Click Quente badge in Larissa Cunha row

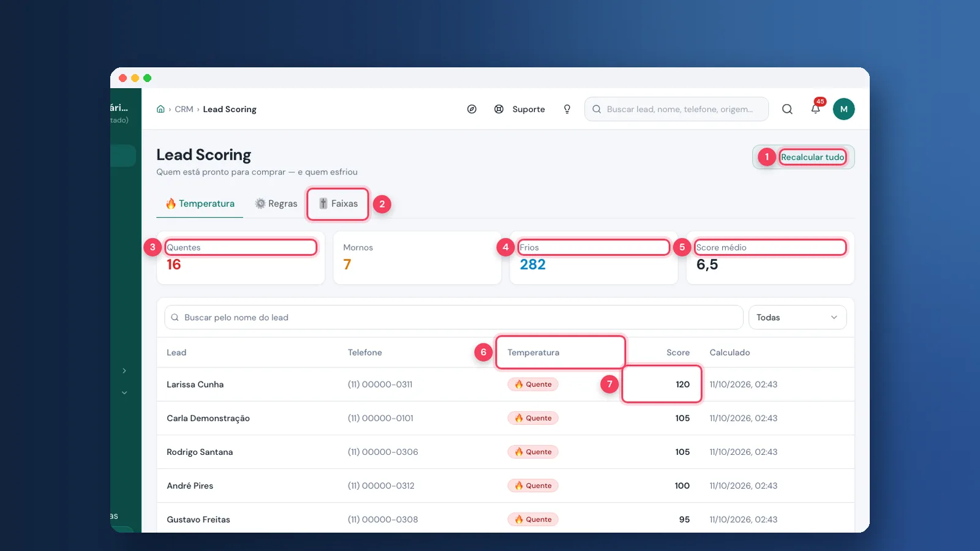point(533,384)
